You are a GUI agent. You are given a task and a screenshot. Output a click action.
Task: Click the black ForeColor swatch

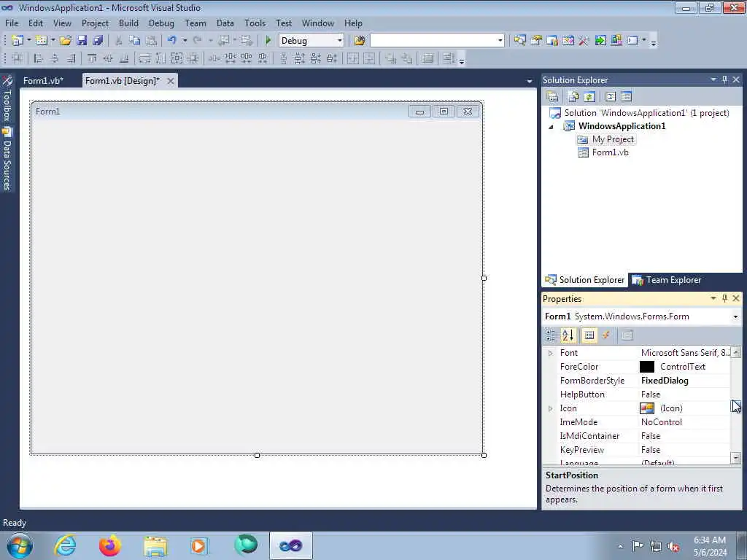(x=646, y=367)
